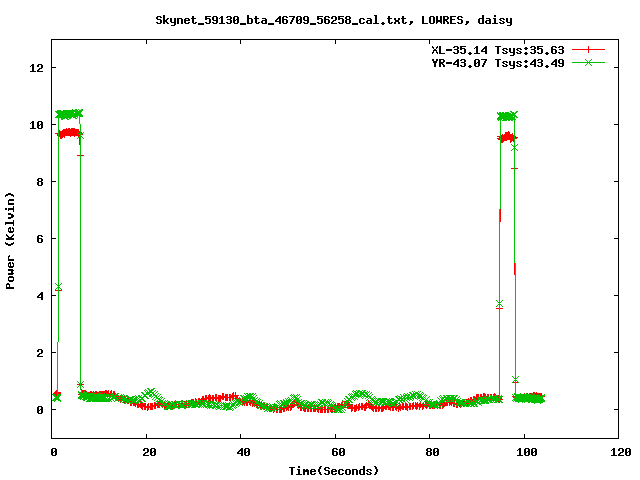The width and height of the screenshot is (640, 480).
Task: Click the x-axis tick label "120"
Action: click(621, 452)
